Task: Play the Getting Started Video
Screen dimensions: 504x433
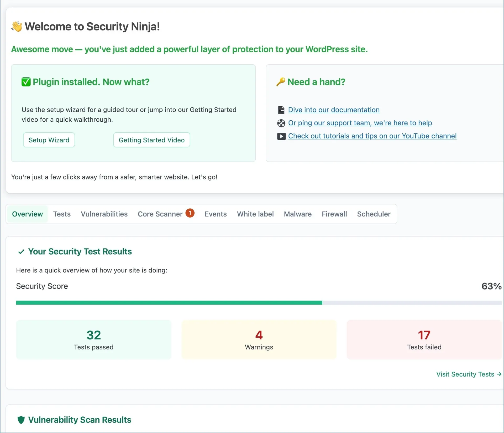Action: pyautogui.click(x=151, y=140)
